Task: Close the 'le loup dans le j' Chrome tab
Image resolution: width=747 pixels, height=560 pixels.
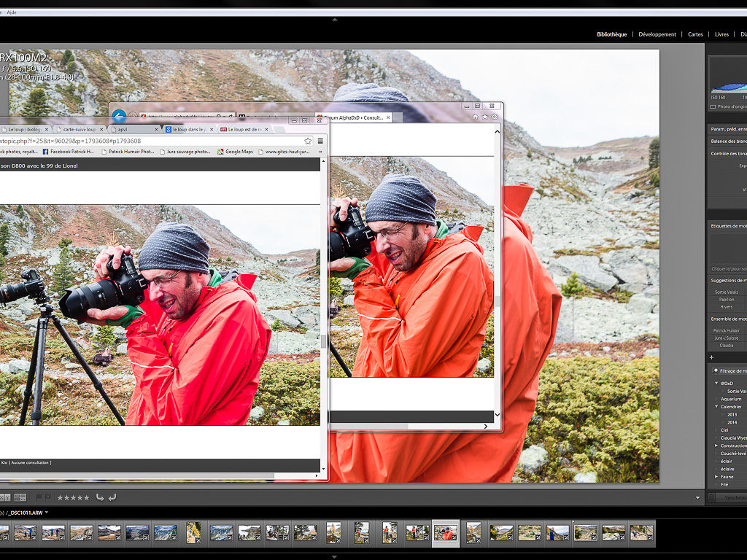Action: [212, 130]
